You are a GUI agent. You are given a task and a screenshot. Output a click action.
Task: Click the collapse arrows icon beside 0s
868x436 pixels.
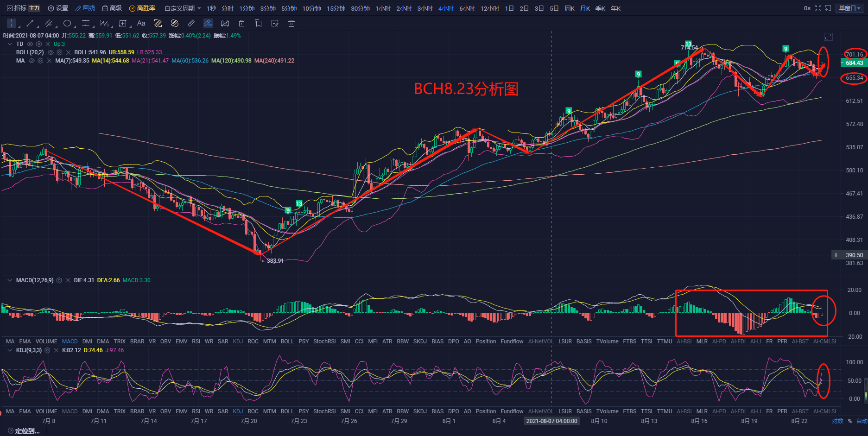818,8
